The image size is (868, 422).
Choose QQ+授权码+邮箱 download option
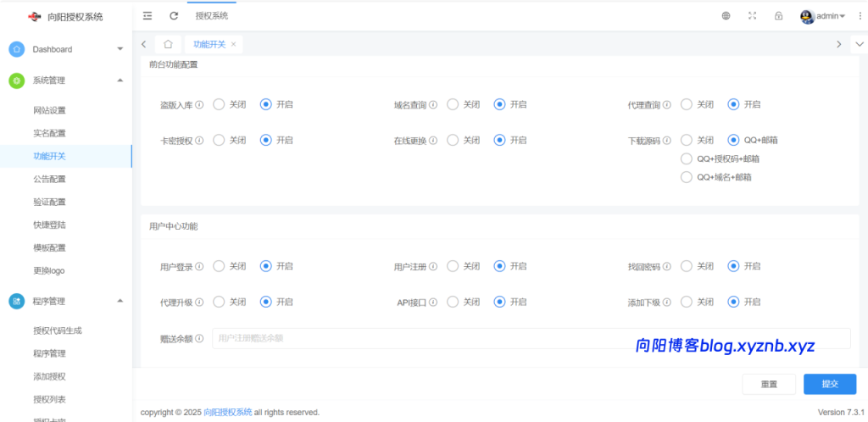tap(687, 158)
